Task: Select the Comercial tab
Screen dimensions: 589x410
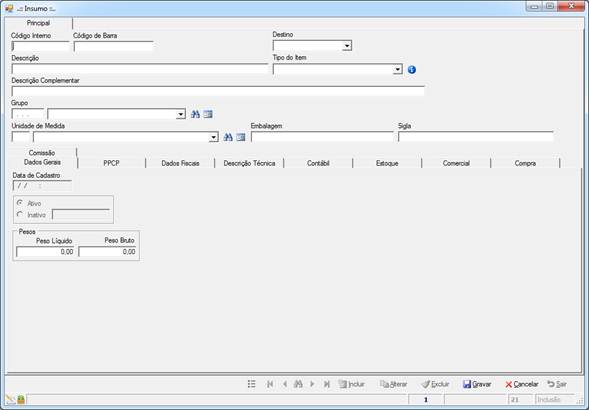Action: 456,163
